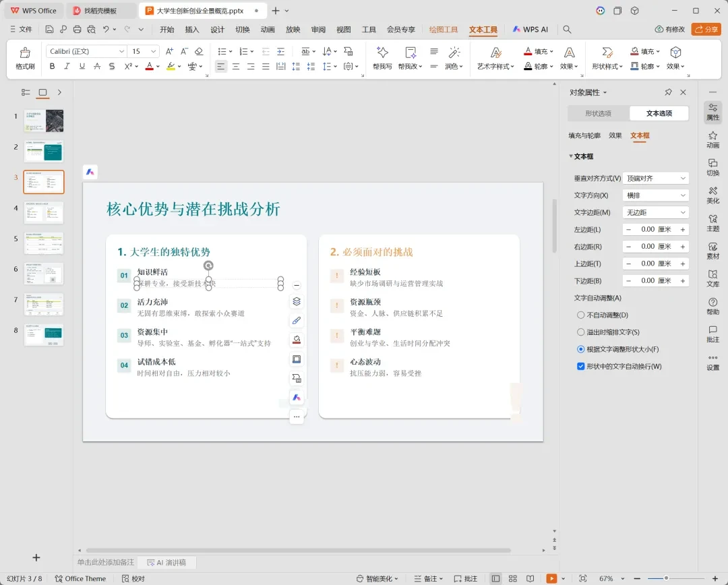Viewport: 728px width, 585px height.
Task: Switch to 形状选项 tab in properties panel
Action: tap(598, 113)
